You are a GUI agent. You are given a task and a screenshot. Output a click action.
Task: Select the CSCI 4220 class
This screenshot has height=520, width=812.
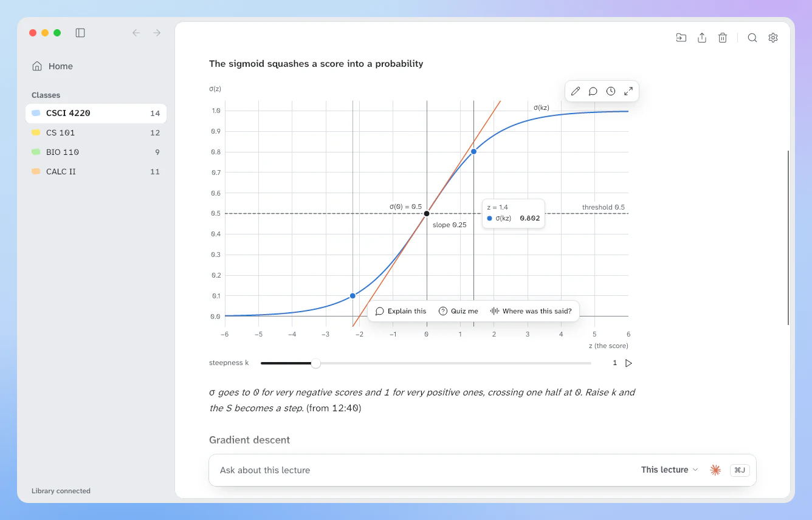click(96, 113)
